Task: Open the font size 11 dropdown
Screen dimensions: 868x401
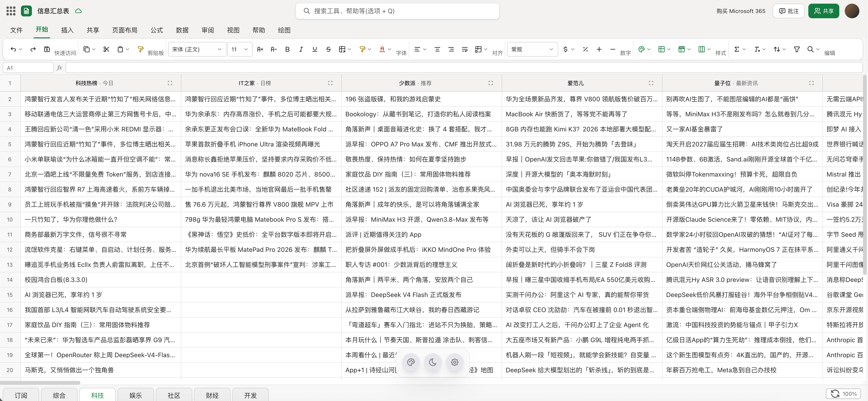Action: coord(240,49)
